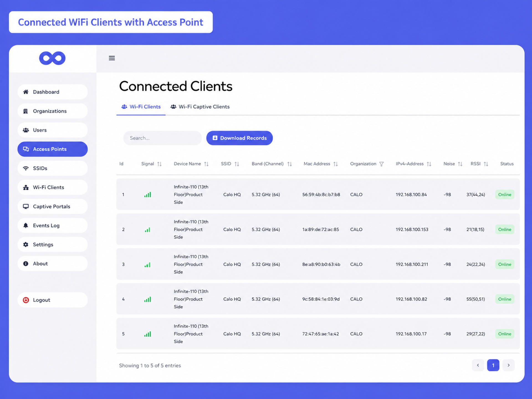Click IP address 192.168.100.153

[412, 229]
